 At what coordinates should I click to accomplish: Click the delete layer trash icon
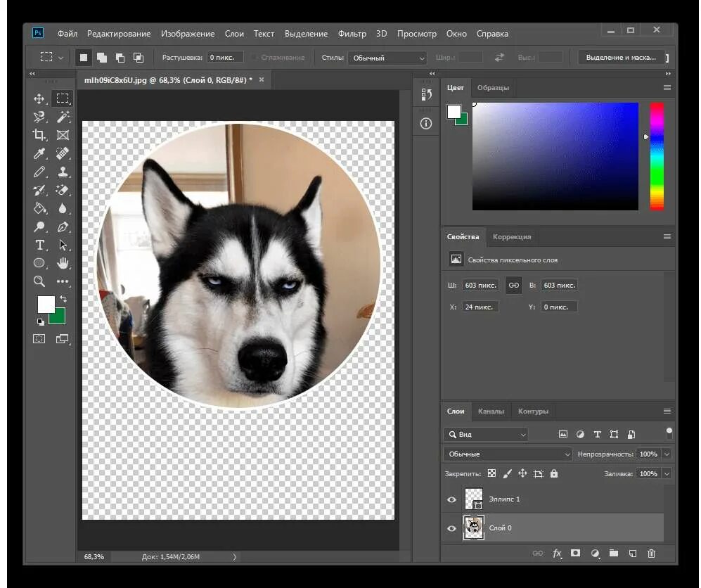[651, 554]
